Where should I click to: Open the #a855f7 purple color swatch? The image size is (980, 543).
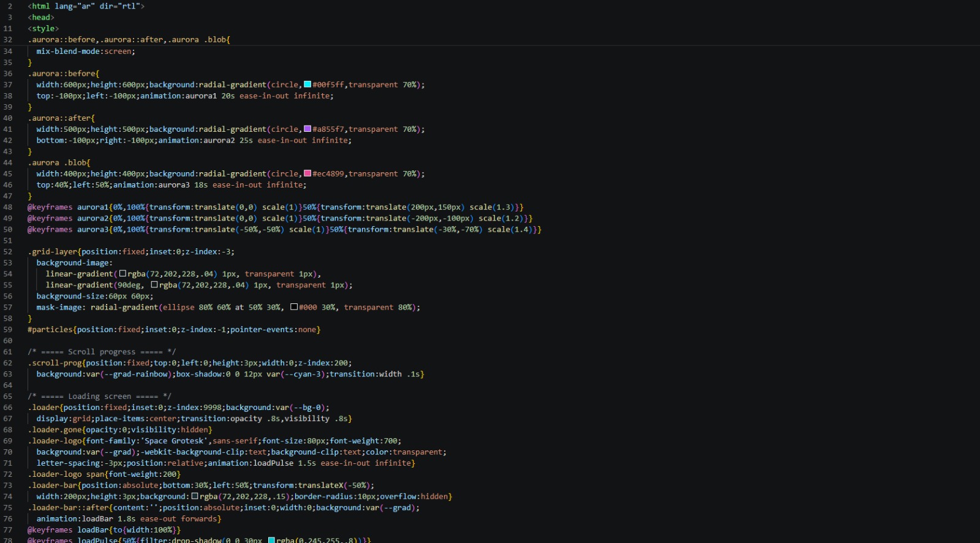(307, 129)
